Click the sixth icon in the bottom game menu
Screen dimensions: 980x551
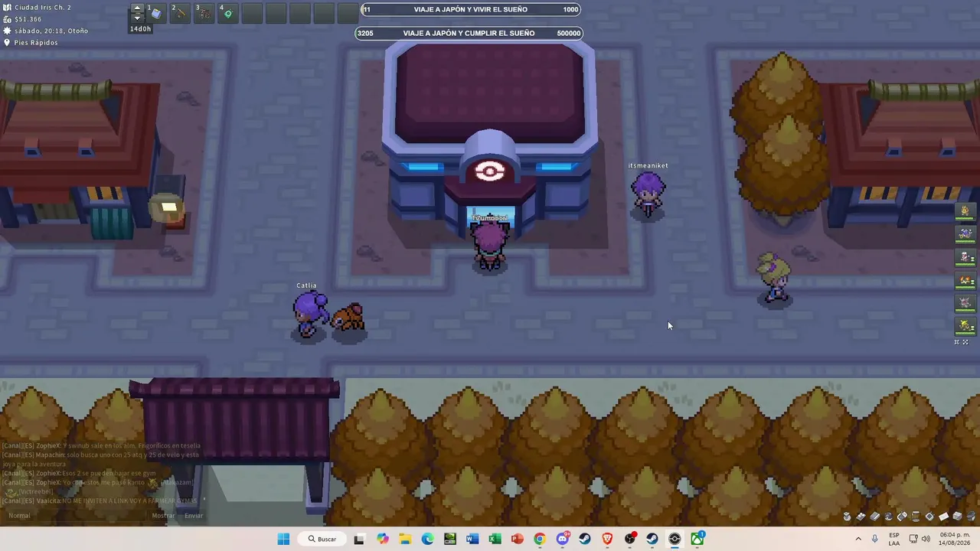click(x=916, y=517)
